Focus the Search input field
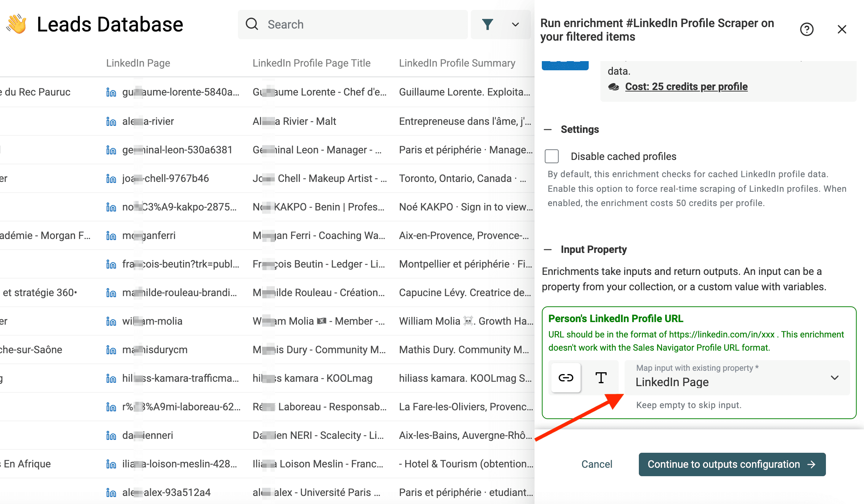This screenshot has height=504, width=864. [353, 25]
